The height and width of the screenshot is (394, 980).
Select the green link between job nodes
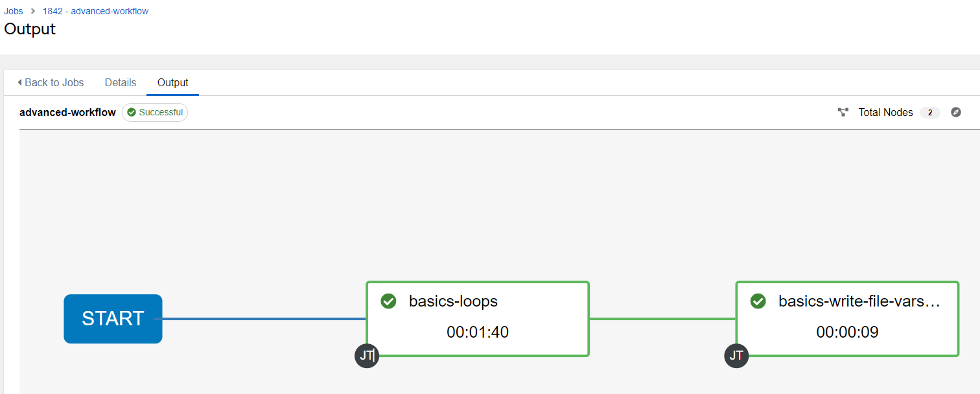pyautogui.click(x=662, y=319)
